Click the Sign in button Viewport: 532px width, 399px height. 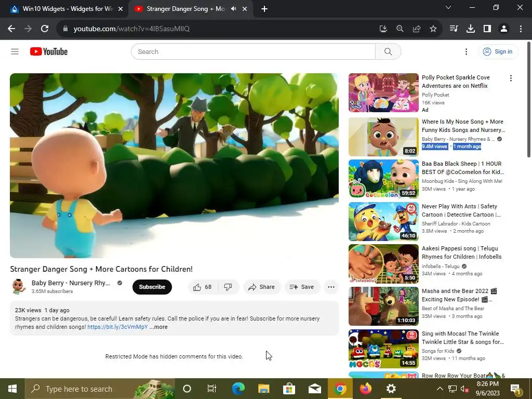pyautogui.click(x=498, y=51)
